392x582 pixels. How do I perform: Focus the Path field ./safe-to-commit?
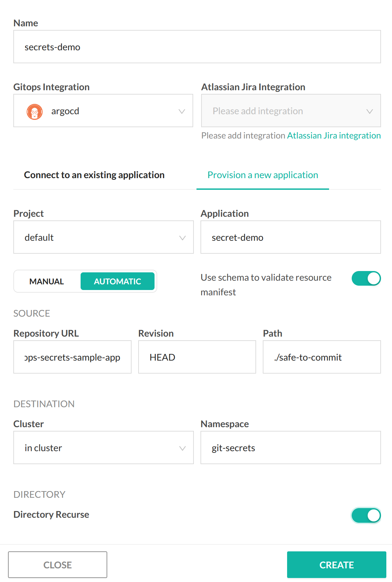pyautogui.click(x=322, y=357)
